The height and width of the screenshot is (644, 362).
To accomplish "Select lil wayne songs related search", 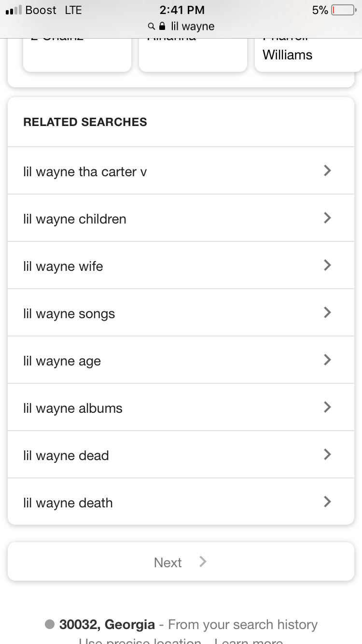I will coord(69,314).
